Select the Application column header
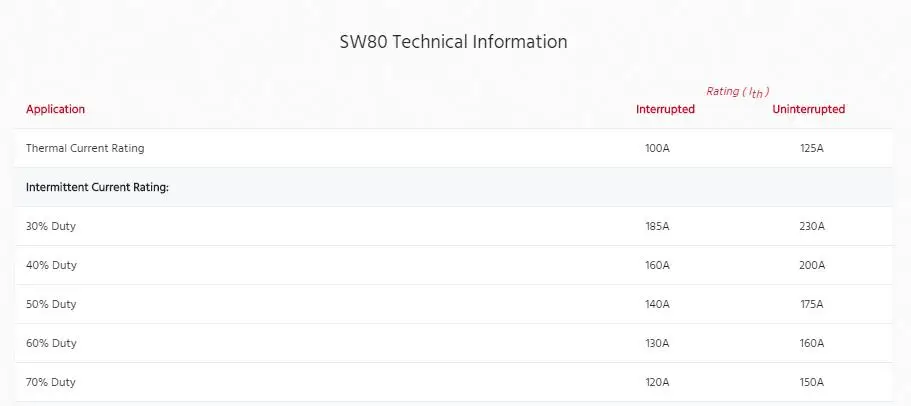Image resolution: width=911 pixels, height=406 pixels. pos(56,109)
